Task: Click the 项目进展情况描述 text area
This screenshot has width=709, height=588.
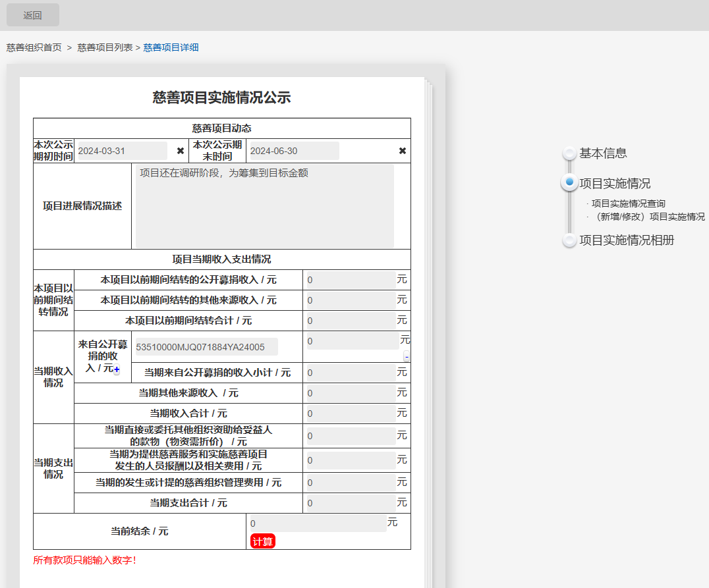Action: coord(264,206)
